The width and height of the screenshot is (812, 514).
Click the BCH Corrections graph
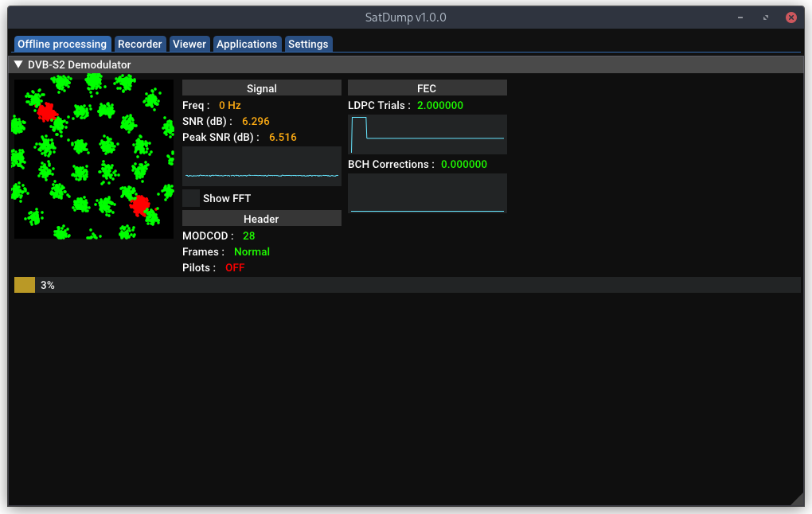[x=427, y=193]
